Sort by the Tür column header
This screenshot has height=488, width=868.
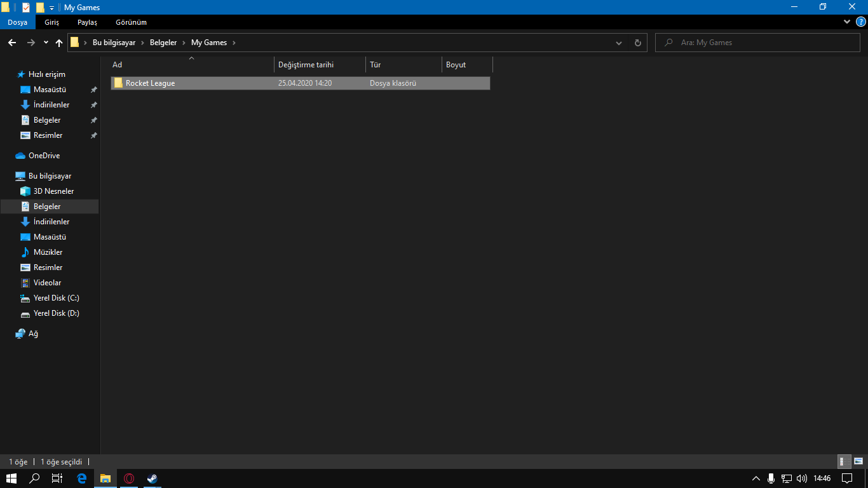404,65
